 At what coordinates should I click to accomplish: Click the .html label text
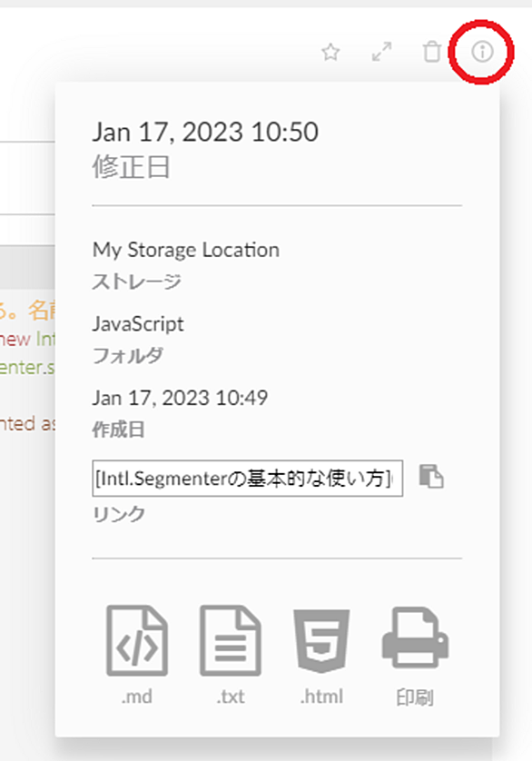point(321,697)
